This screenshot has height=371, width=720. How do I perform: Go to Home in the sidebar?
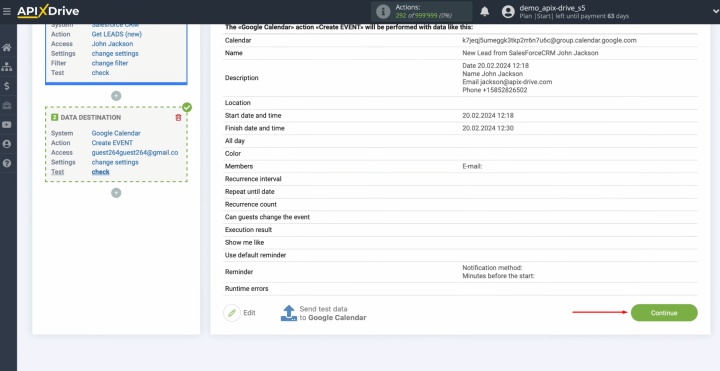(6, 48)
